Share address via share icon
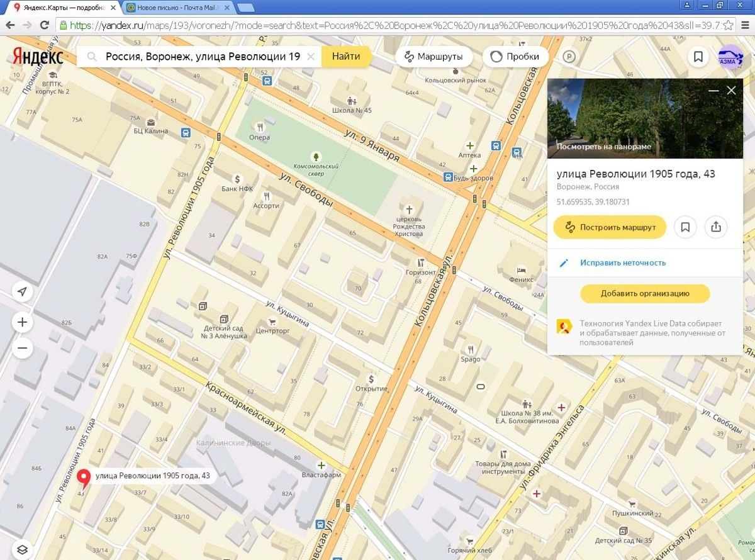Viewport: 755px width, 560px height. click(716, 227)
